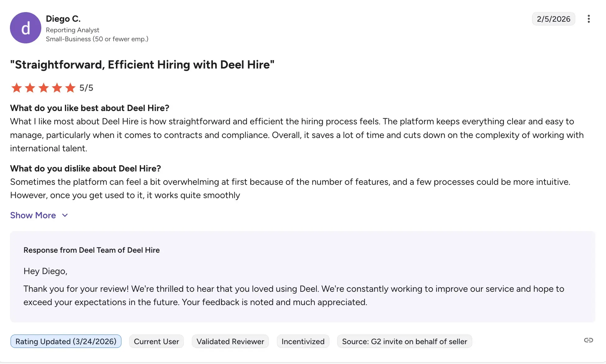Click the Reporting Analyst job title text
Viewport: 606px width, 364px height.
pyautogui.click(x=72, y=30)
